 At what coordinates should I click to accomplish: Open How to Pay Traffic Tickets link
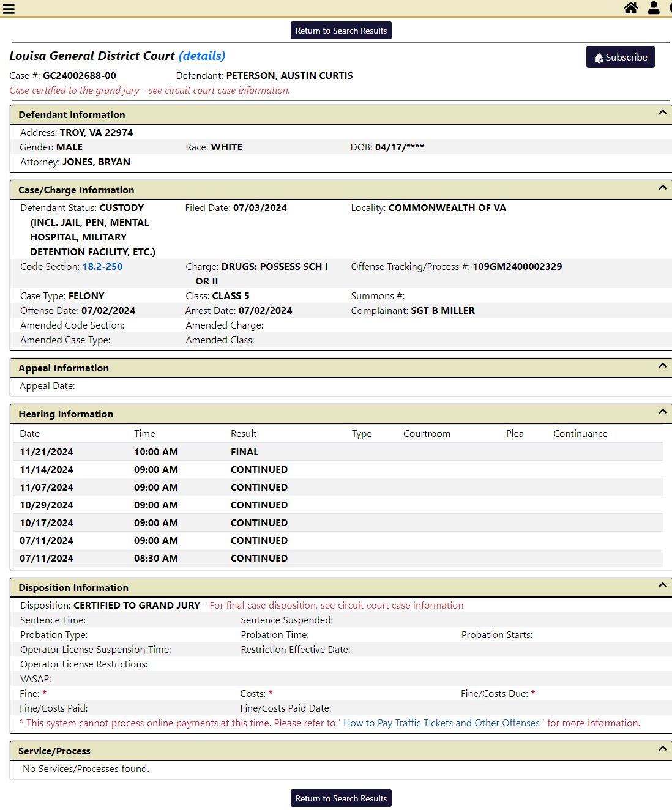[x=442, y=723]
